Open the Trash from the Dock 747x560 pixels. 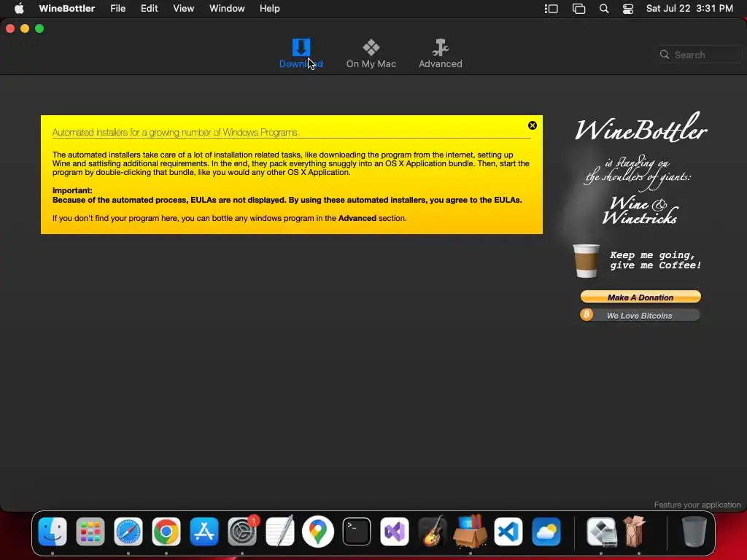(x=694, y=532)
